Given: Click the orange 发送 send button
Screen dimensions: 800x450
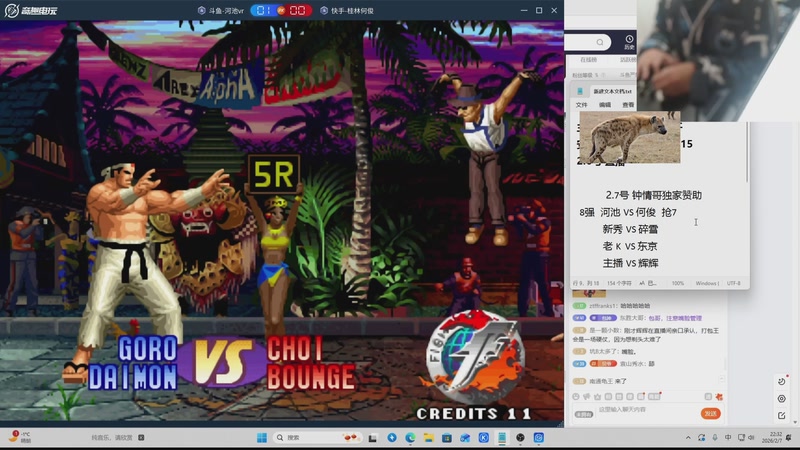Looking at the screenshot, I should [x=711, y=413].
